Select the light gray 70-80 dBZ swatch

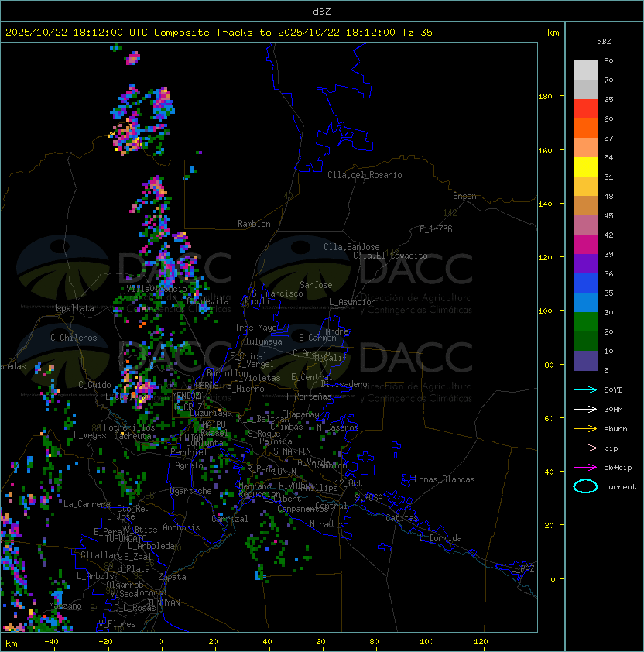coord(585,70)
